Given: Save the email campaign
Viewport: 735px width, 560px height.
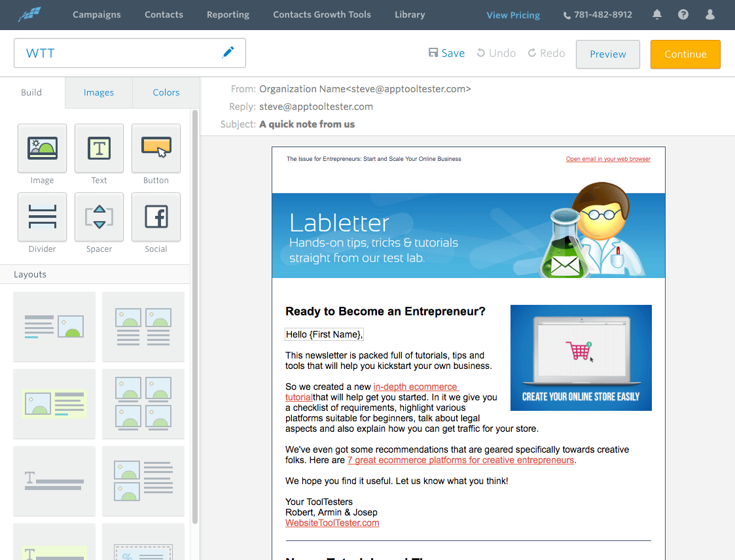Looking at the screenshot, I should [447, 53].
